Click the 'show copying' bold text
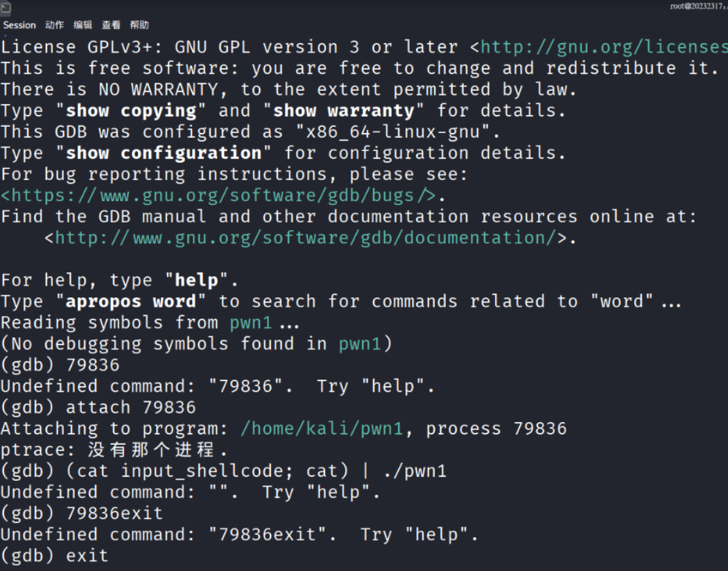This screenshot has width=728, height=571. 131,111
